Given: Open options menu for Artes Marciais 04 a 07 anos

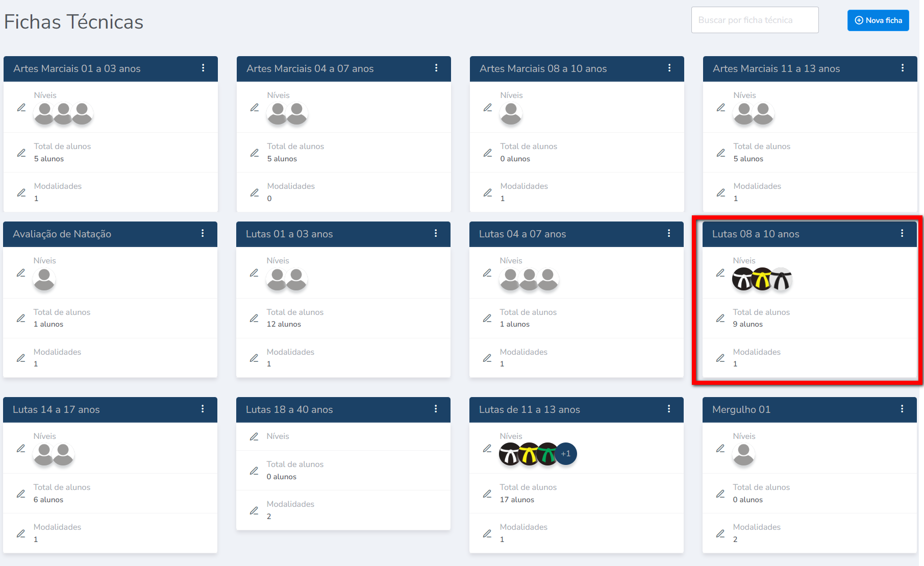Looking at the screenshot, I should coord(436,68).
